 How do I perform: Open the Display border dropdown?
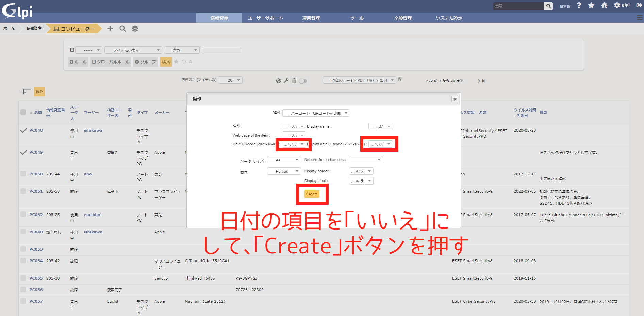(361, 171)
